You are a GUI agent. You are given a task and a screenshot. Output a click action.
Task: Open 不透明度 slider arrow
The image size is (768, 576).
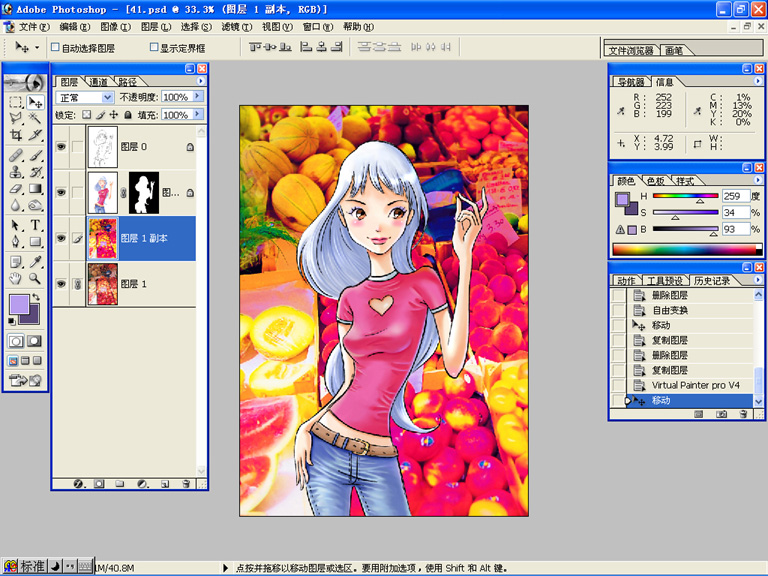tap(197, 96)
